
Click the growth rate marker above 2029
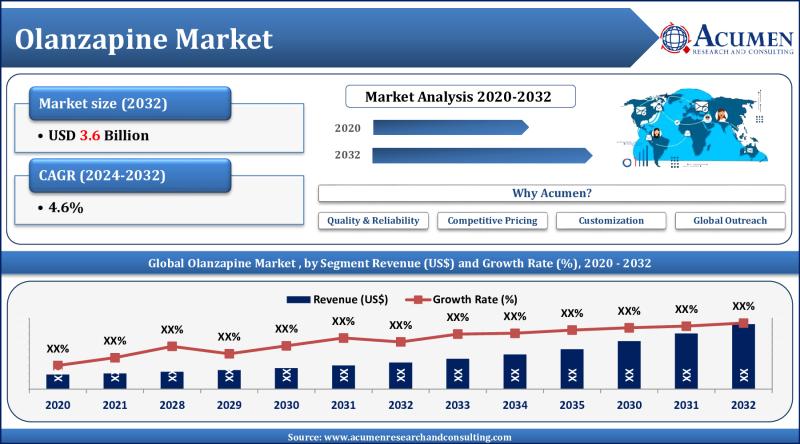pos(229,353)
